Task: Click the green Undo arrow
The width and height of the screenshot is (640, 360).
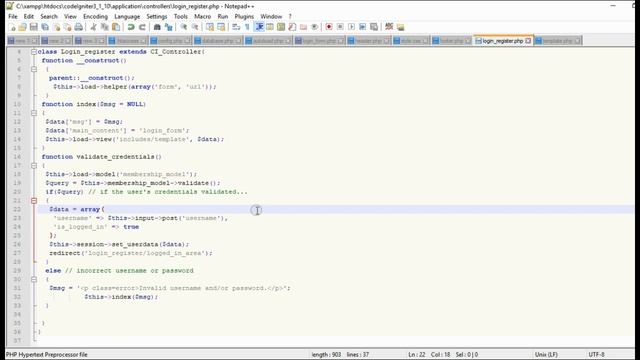Action: [131, 27]
